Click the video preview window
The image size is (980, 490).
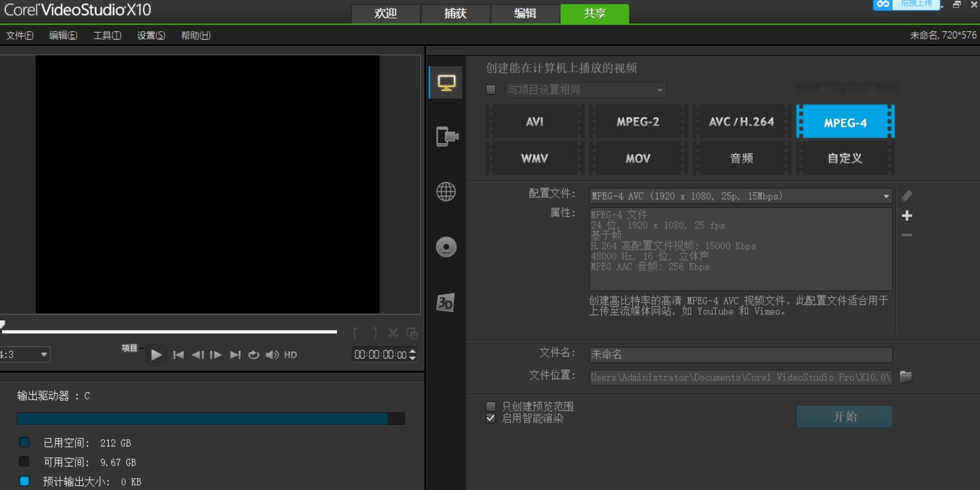[207, 184]
